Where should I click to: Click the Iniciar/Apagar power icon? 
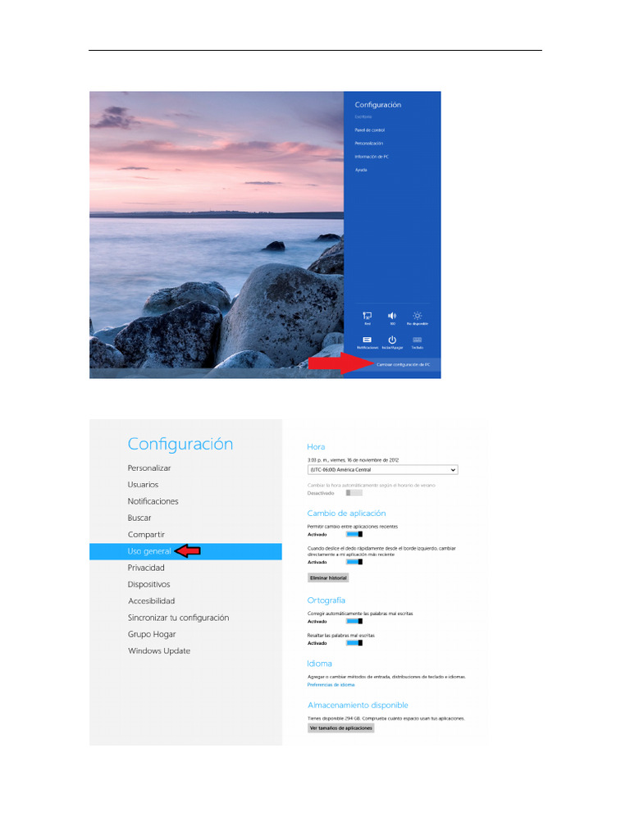392,343
